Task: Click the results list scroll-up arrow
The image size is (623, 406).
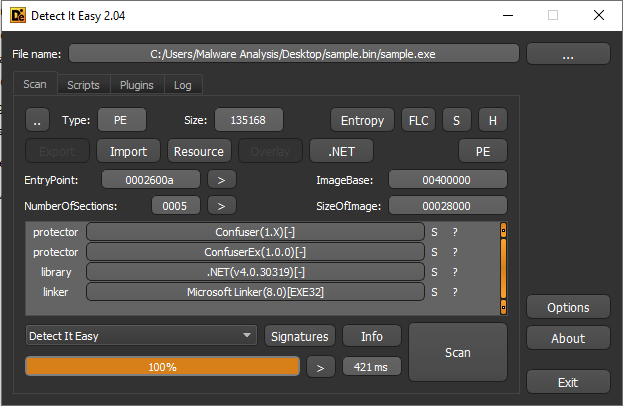Action: click(503, 230)
